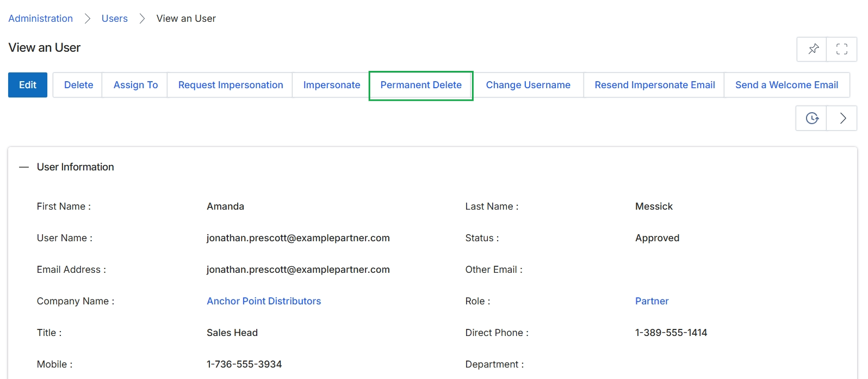The height and width of the screenshot is (379, 868).
Task: Click the User Name email value
Action: pos(298,238)
